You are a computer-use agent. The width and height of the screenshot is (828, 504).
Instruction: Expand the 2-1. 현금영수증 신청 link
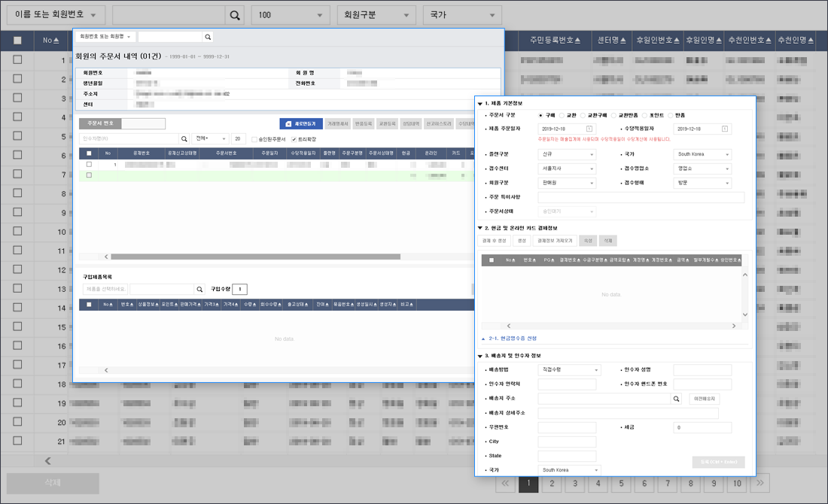click(x=513, y=339)
